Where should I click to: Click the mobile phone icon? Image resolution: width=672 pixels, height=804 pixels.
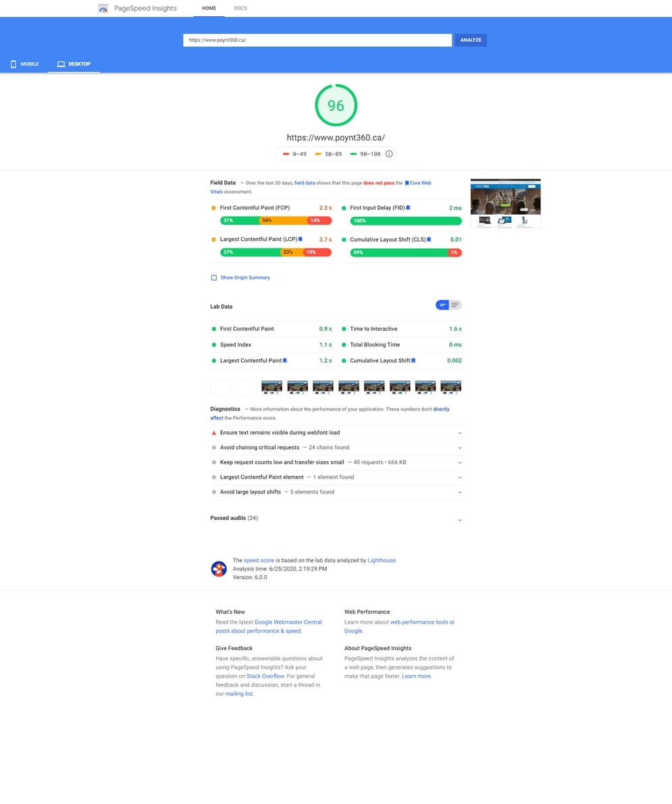tap(14, 64)
